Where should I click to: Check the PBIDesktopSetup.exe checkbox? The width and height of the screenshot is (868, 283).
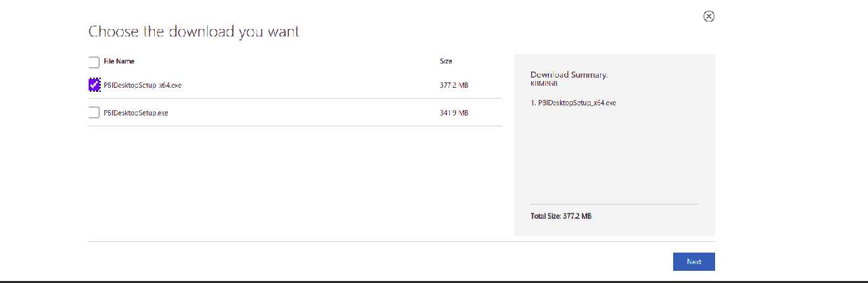[x=94, y=113]
